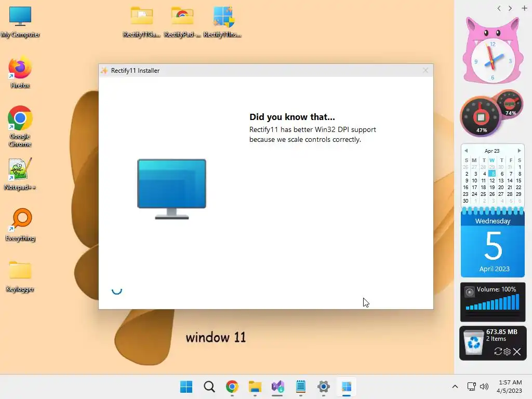
Task: Open the Keylogger folder
Action: (20, 276)
